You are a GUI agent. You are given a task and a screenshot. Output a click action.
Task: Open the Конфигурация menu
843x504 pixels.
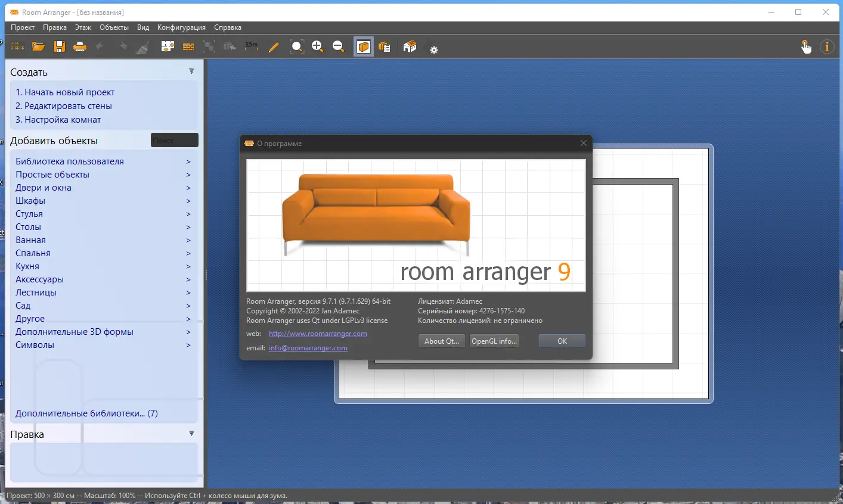click(x=181, y=27)
